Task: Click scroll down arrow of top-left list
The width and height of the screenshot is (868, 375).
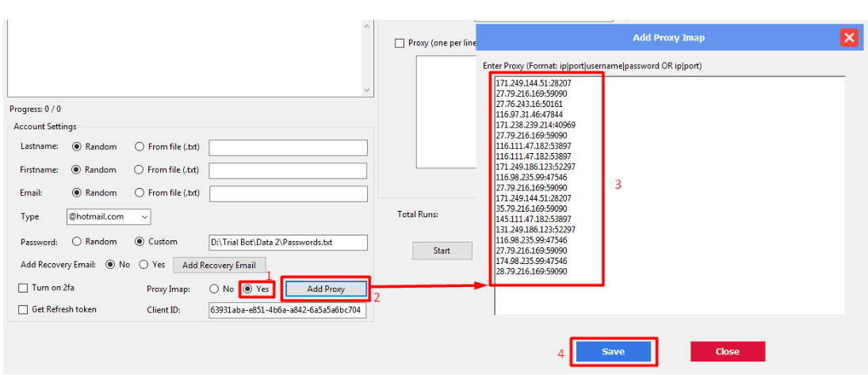Action: tap(368, 90)
